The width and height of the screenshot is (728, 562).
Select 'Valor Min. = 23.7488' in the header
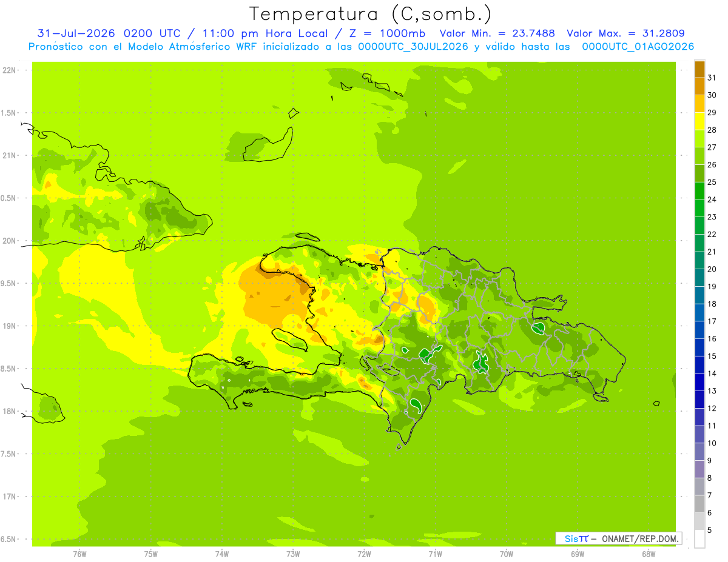point(497,33)
